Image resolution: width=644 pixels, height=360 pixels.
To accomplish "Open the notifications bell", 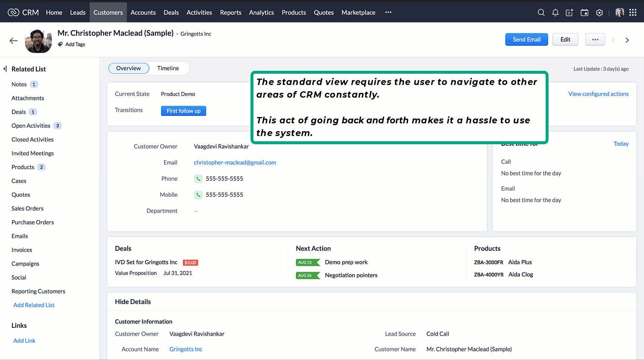I will tap(555, 13).
